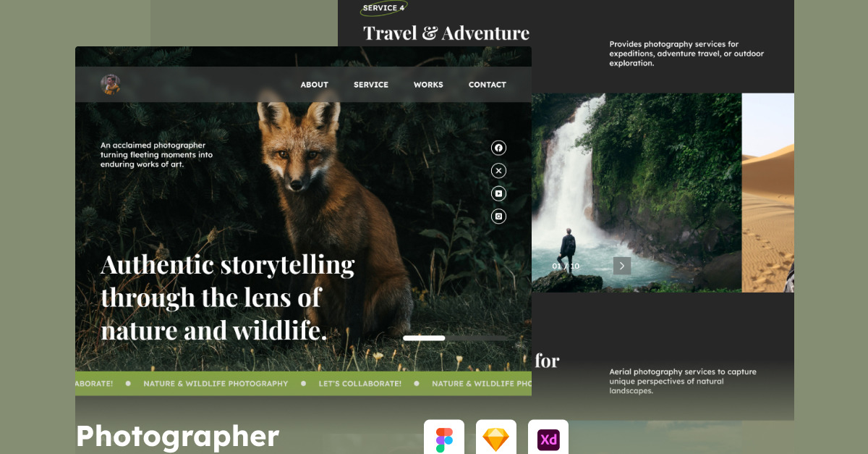The width and height of the screenshot is (868, 454).
Task: Click the Adobe XD icon
Action: (x=548, y=437)
